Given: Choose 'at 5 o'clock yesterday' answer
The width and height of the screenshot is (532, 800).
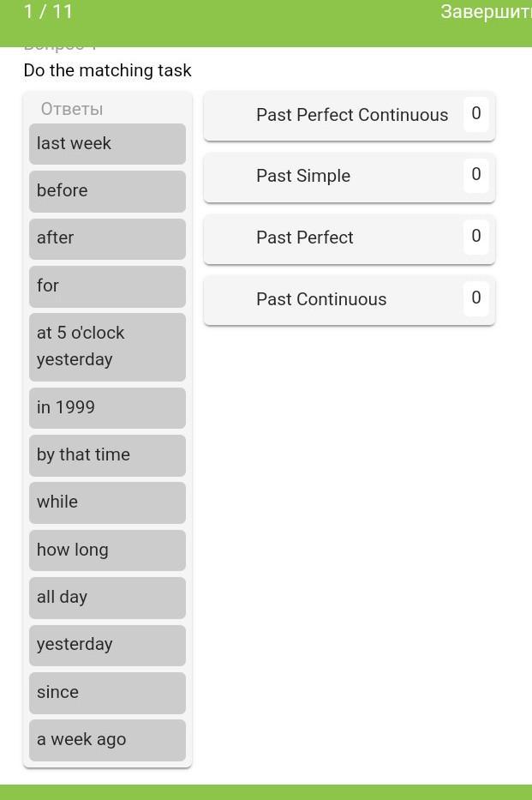Looking at the screenshot, I should pyautogui.click(x=107, y=346).
